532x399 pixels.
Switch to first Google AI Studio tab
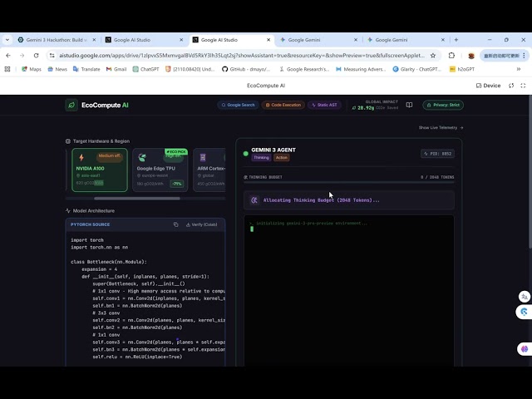145,40
